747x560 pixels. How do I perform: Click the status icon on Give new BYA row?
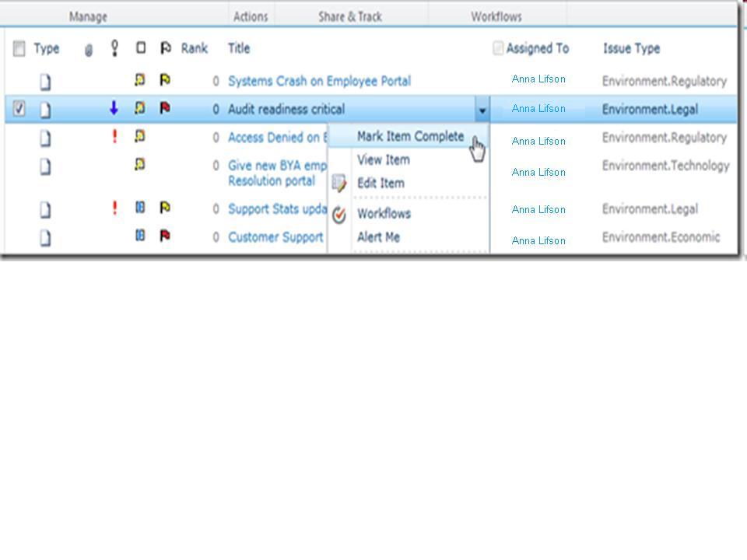pos(141,163)
